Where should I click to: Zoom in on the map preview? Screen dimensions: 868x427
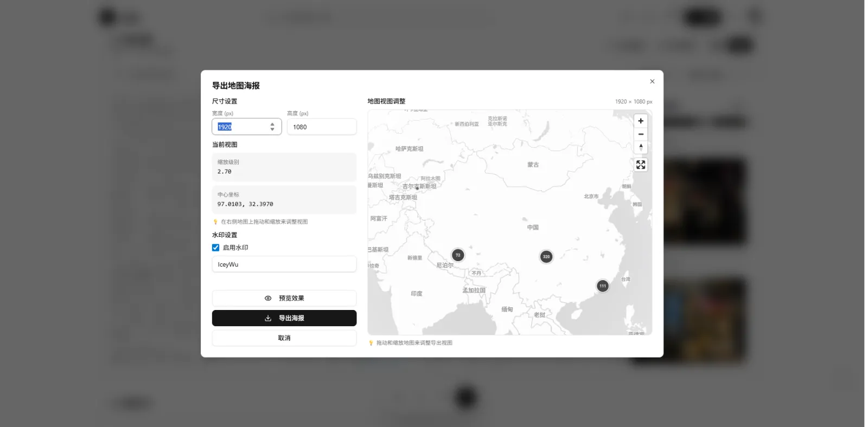641,121
